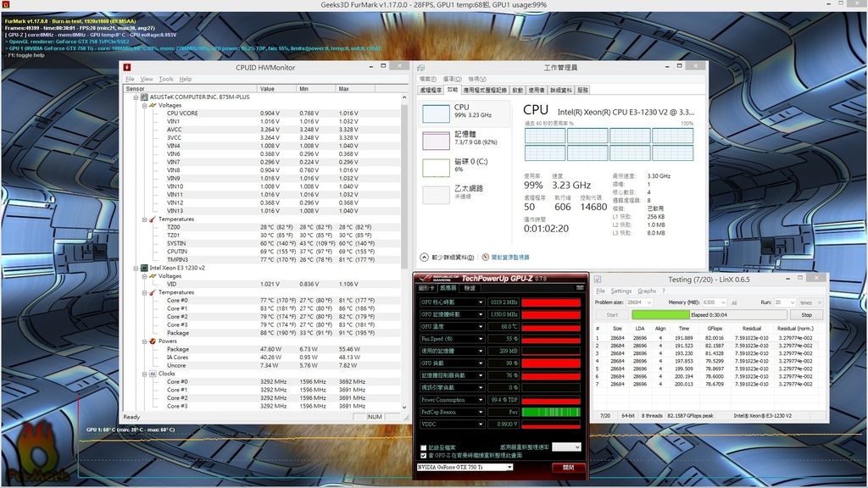Collapse the Clocks node in HWMonitor
The height and width of the screenshot is (488, 868).
(144, 374)
